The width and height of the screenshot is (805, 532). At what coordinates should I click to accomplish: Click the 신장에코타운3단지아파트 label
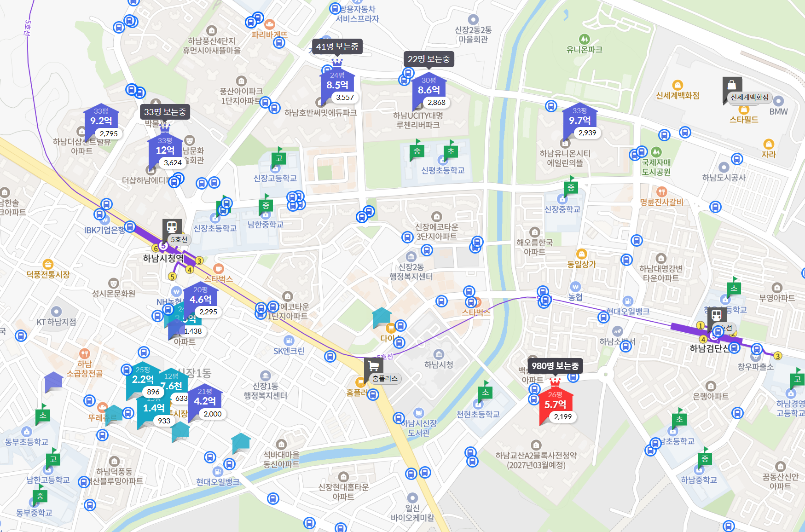click(437, 231)
